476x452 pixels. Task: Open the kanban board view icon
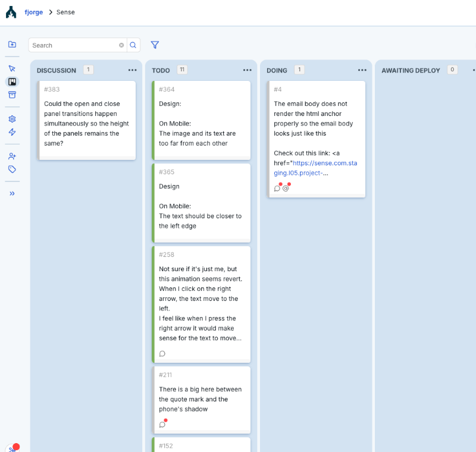tap(12, 81)
